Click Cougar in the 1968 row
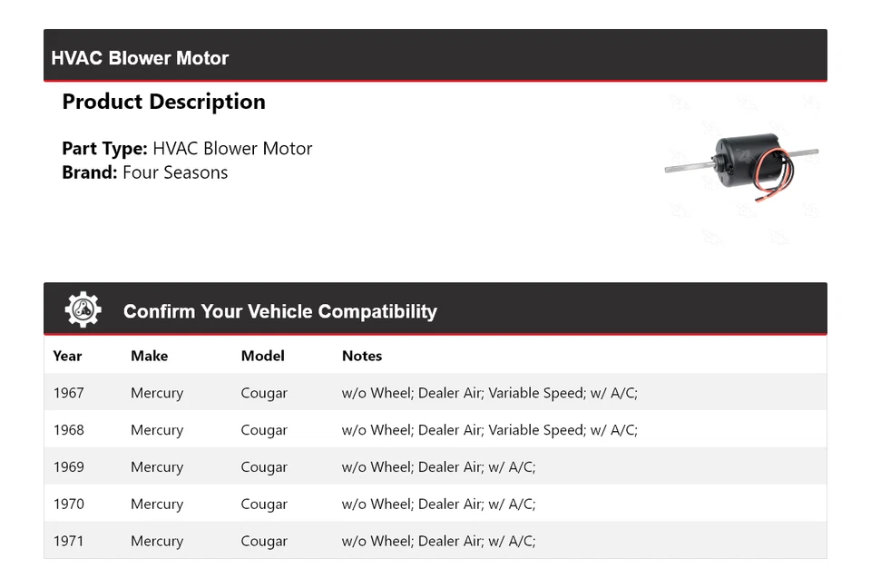Viewport: 871px width, 588px height. 263,430
